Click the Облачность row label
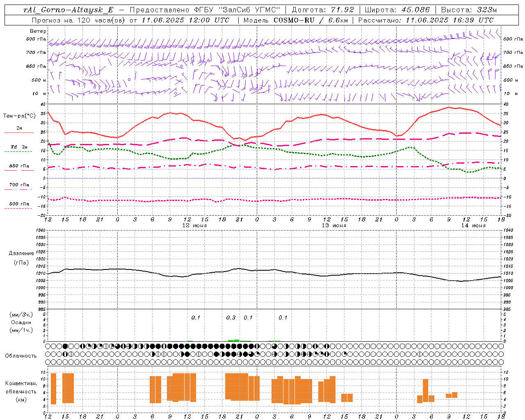The image size is (525, 420). pyautogui.click(x=21, y=356)
